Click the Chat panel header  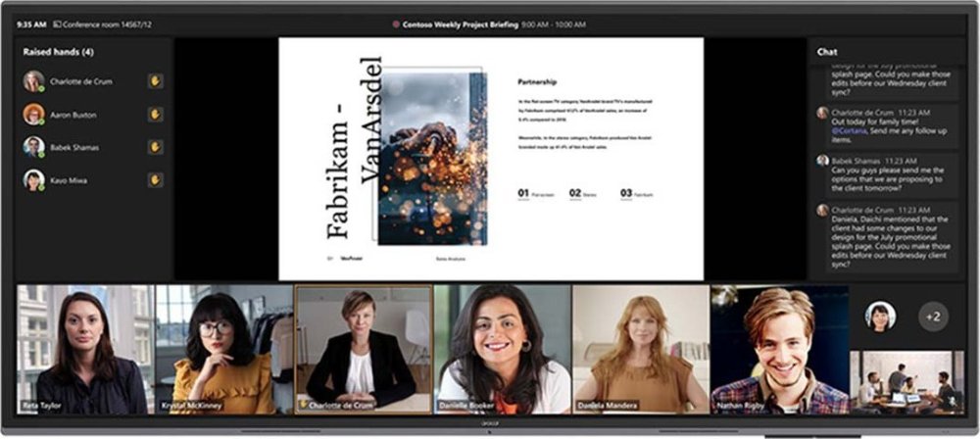click(x=827, y=51)
